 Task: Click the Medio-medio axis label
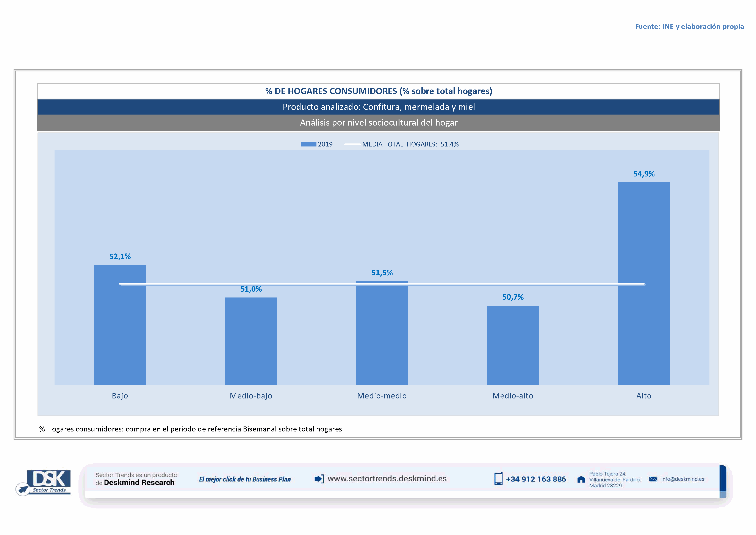point(382,396)
